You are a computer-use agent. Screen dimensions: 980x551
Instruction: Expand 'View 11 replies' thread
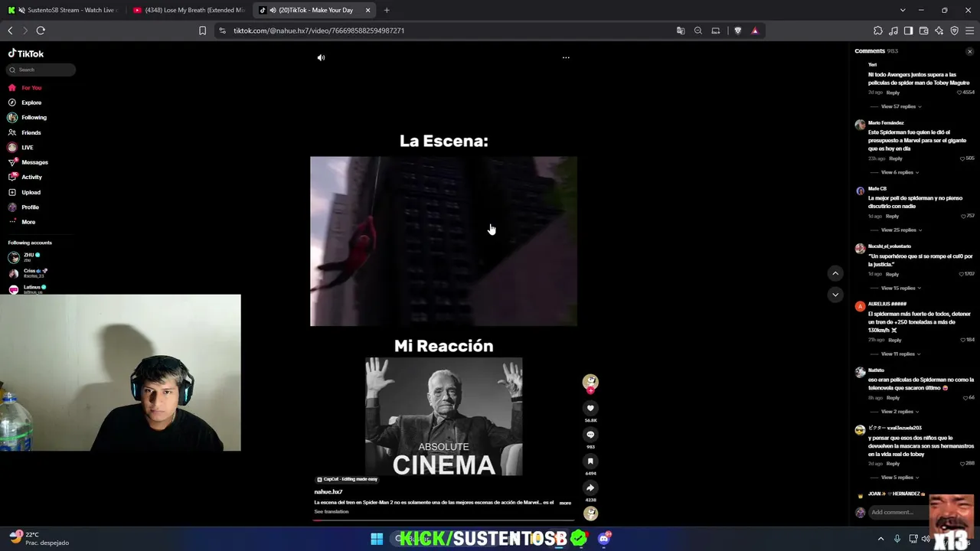pos(900,354)
